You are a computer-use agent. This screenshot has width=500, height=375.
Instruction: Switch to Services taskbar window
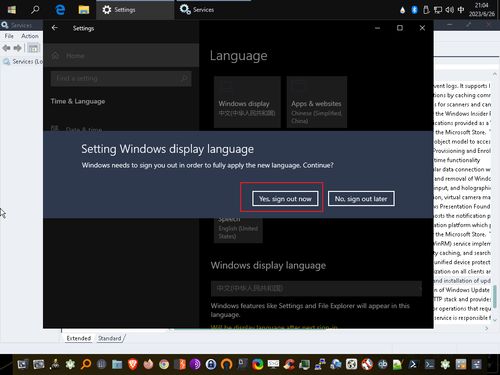click(197, 10)
